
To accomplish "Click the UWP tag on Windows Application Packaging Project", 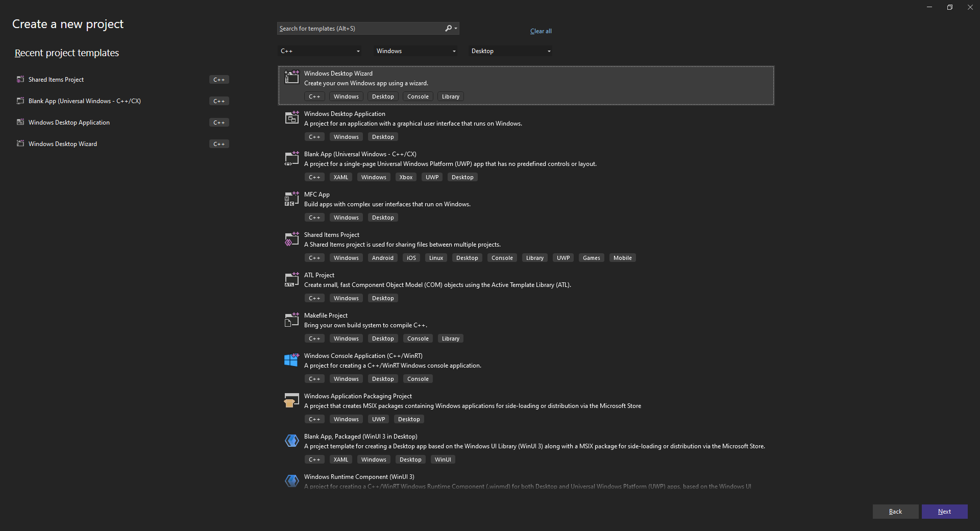I will 378,419.
